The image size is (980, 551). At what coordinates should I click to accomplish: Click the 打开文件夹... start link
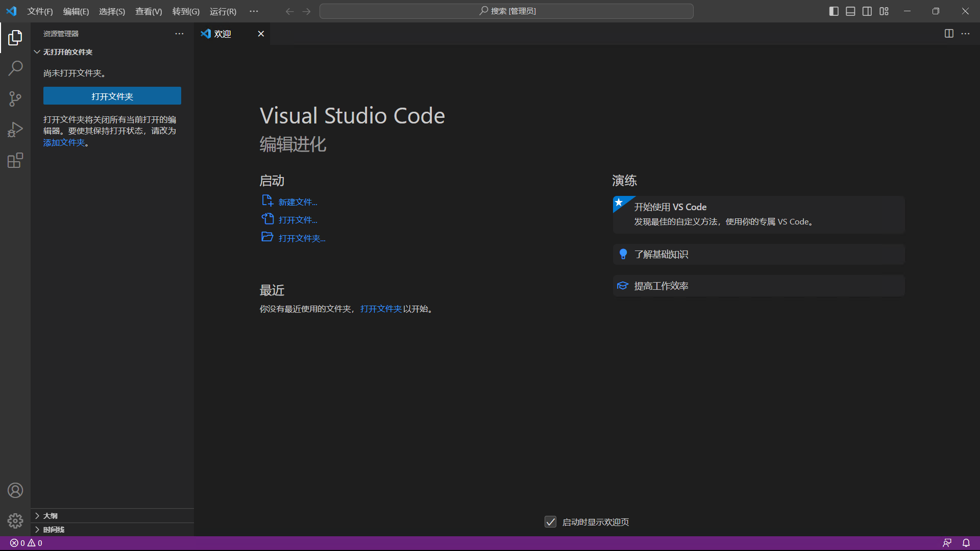[x=302, y=238]
